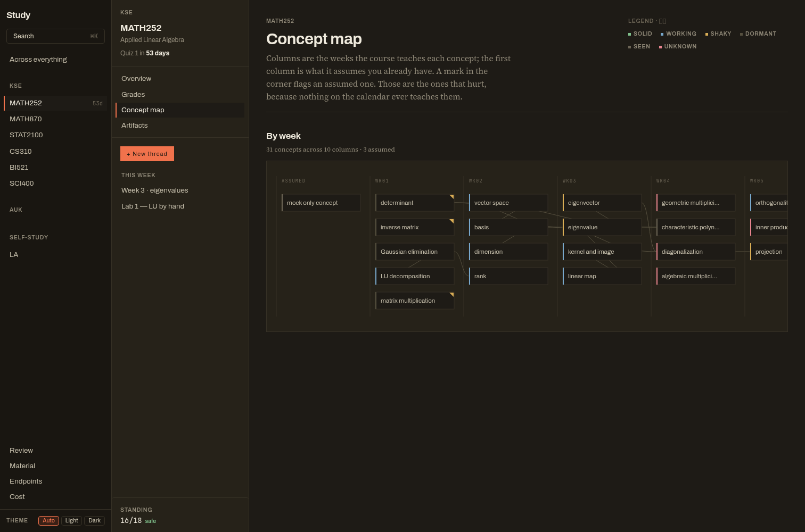
Task: Click the yellow SHAKY legend swatch
Action: (707, 34)
